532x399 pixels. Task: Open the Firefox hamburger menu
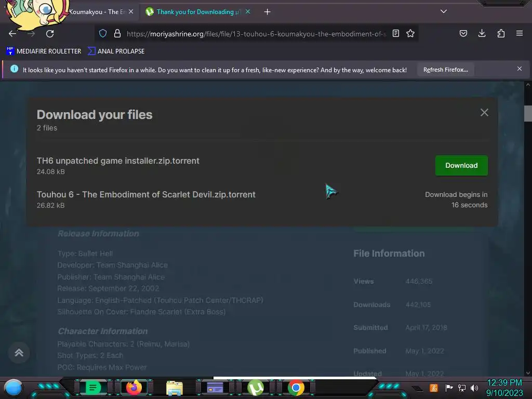(520, 33)
